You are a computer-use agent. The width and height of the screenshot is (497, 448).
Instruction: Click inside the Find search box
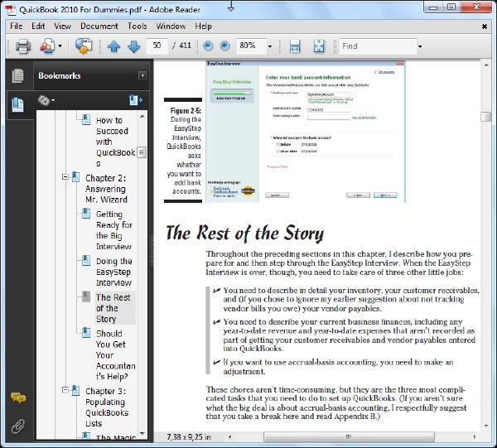click(x=378, y=46)
